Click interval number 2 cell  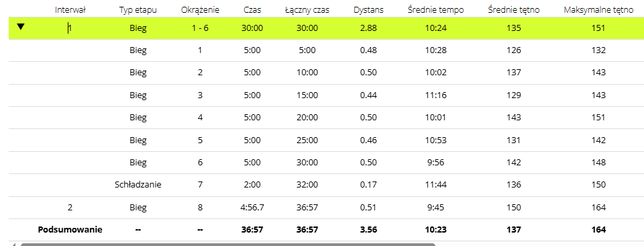tap(70, 207)
